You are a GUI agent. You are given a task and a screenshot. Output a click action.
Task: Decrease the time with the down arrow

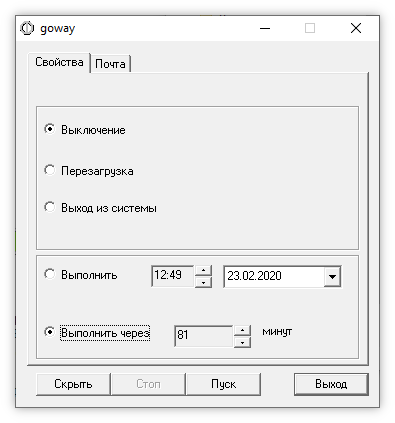tap(203, 282)
